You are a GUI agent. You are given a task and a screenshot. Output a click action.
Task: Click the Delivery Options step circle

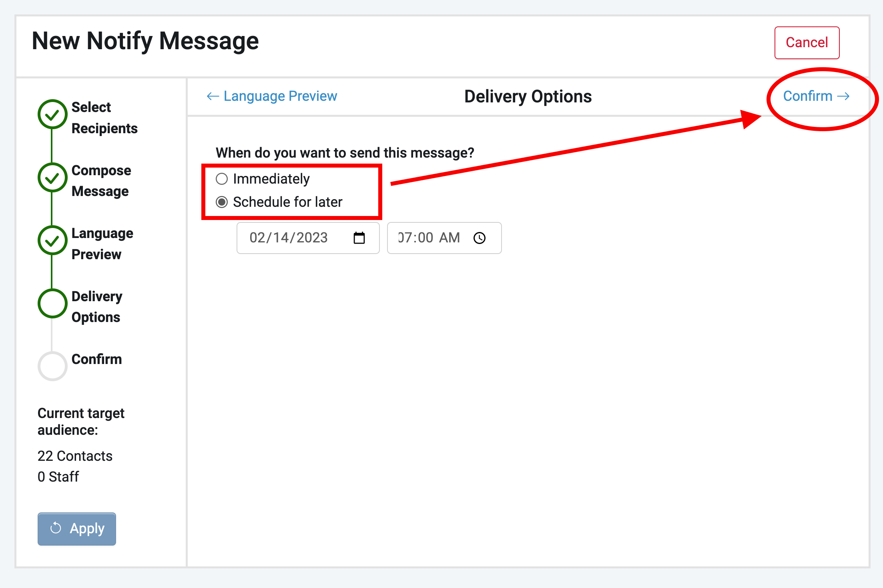52,304
